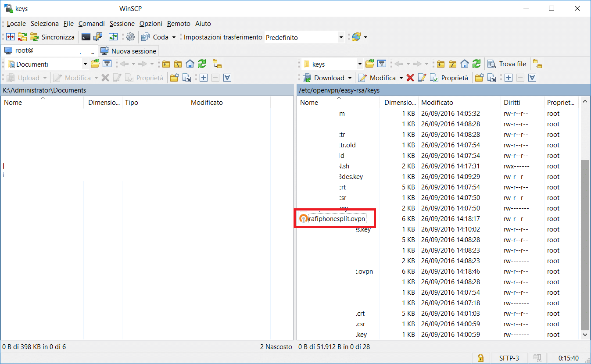591x364 pixels.
Task: Expand the Download button arrow
Action: coord(350,78)
